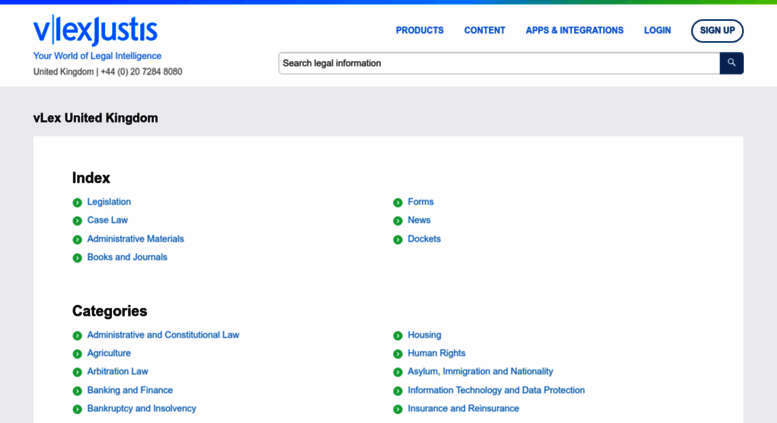Browse the Arbitration Law category
Screen dimensions: 777x423
pyautogui.click(x=117, y=371)
